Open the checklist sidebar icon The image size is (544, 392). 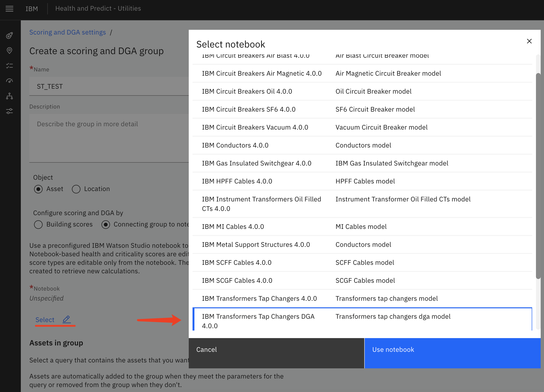pos(9,66)
